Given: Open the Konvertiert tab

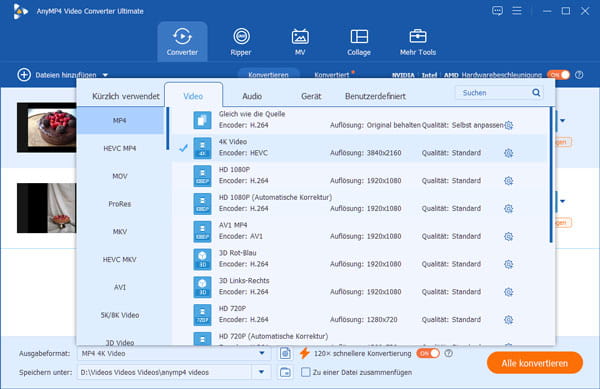Looking at the screenshot, I should point(332,75).
